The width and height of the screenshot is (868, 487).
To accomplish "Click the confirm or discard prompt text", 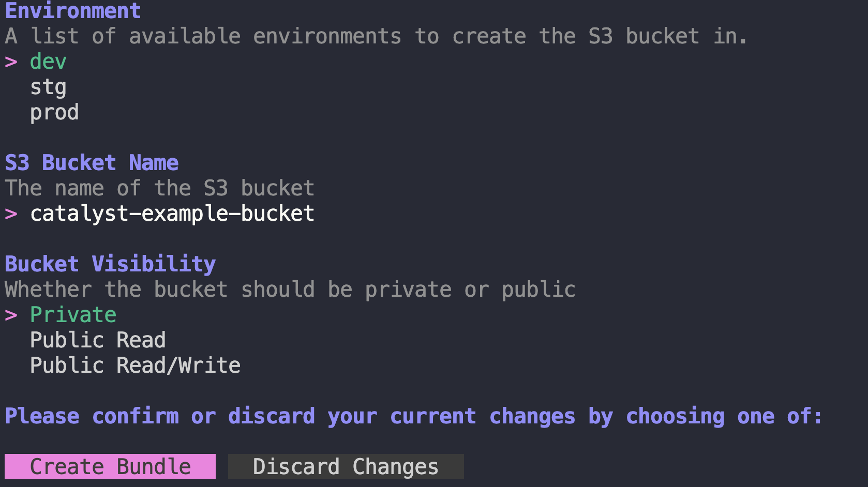I will [x=412, y=416].
